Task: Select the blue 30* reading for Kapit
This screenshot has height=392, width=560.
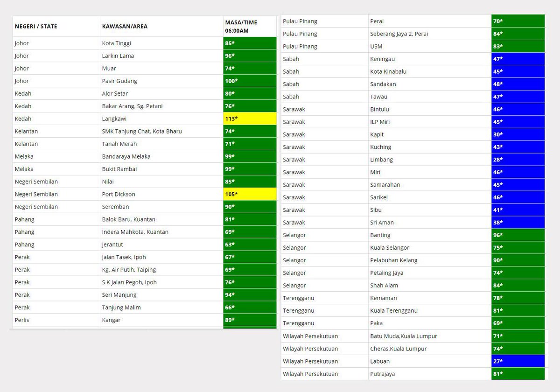Action: [x=518, y=135]
